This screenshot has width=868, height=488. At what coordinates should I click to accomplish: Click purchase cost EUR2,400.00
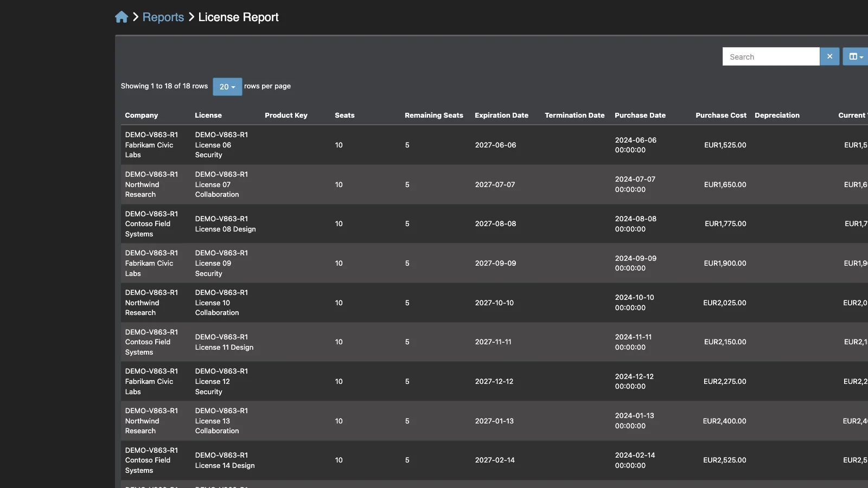(725, 421)
